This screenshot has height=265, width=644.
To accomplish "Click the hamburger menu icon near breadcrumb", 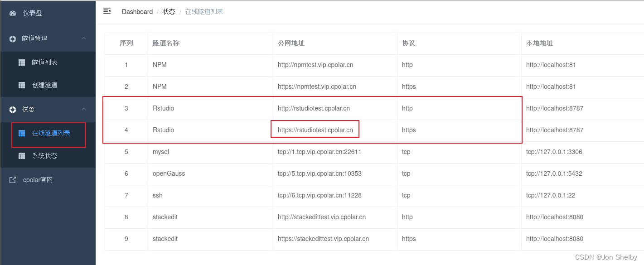I will tap(107, 11).
